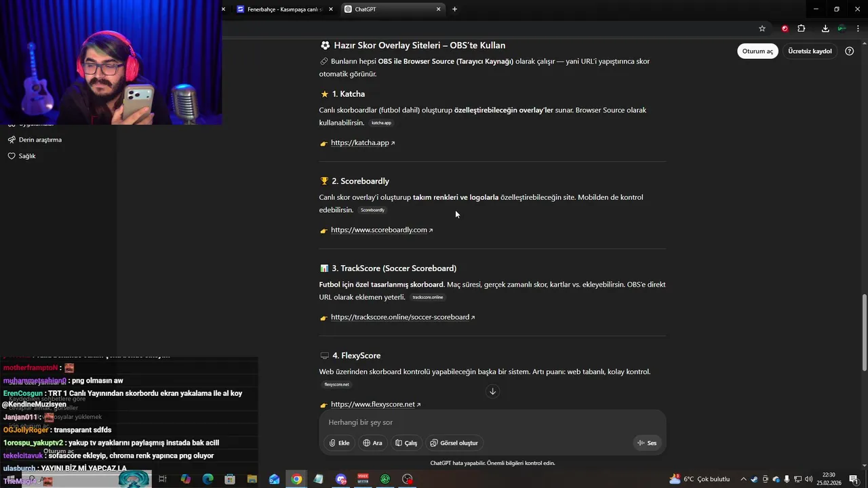Start voice mode with Ses button
This screenshot has width=868, height=488.
tap(647, 443)
